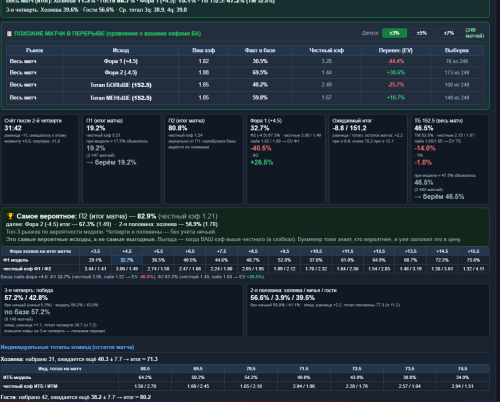
Task: Click the 1.85 odds in Тотал БОЛЬШЕ row
Action: [x=204, y=85]
